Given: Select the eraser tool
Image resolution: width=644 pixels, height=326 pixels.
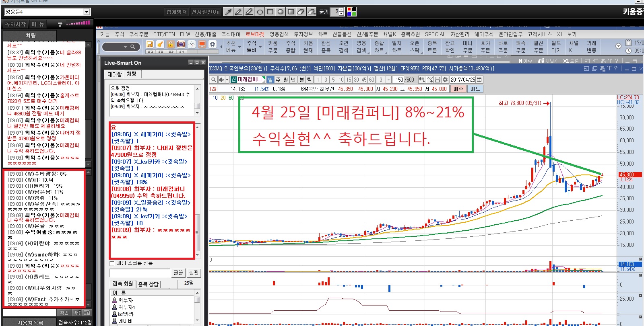Looking at the screenshot, I should pyautogui.click(x=301, y=12).
